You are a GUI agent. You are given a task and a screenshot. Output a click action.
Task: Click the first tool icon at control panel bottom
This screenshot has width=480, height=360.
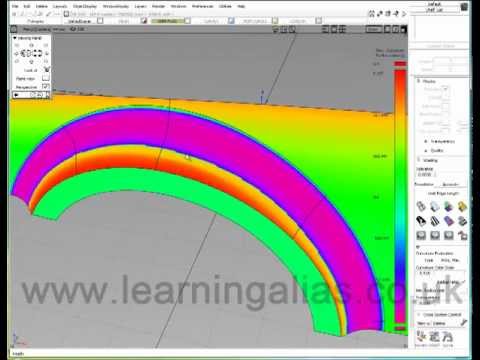click(x=421, y=337)
